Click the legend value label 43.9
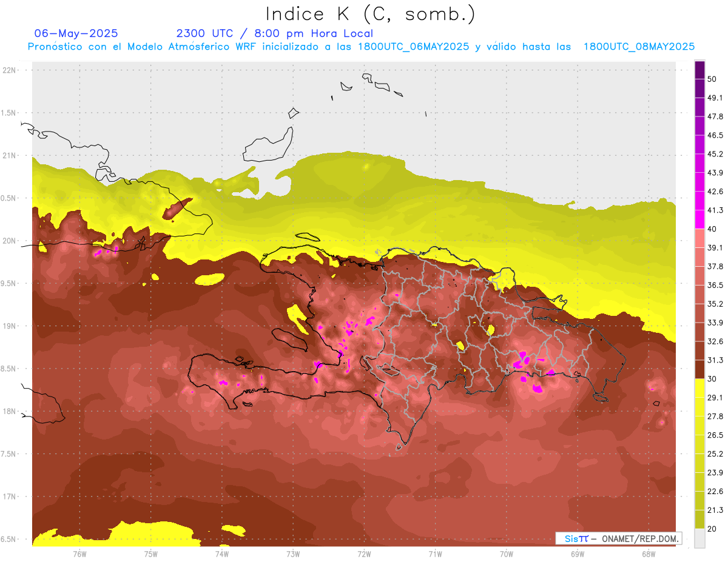 point(715,173)
